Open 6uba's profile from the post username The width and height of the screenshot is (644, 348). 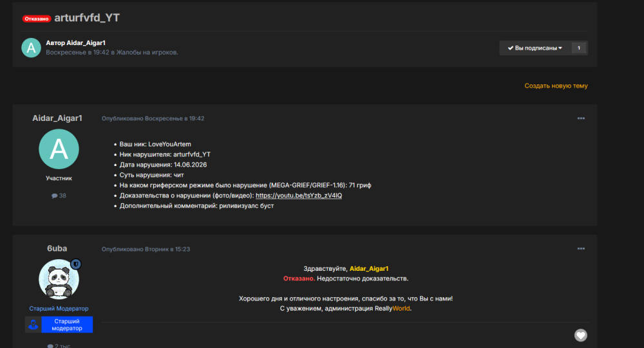[x=57, y=248]
